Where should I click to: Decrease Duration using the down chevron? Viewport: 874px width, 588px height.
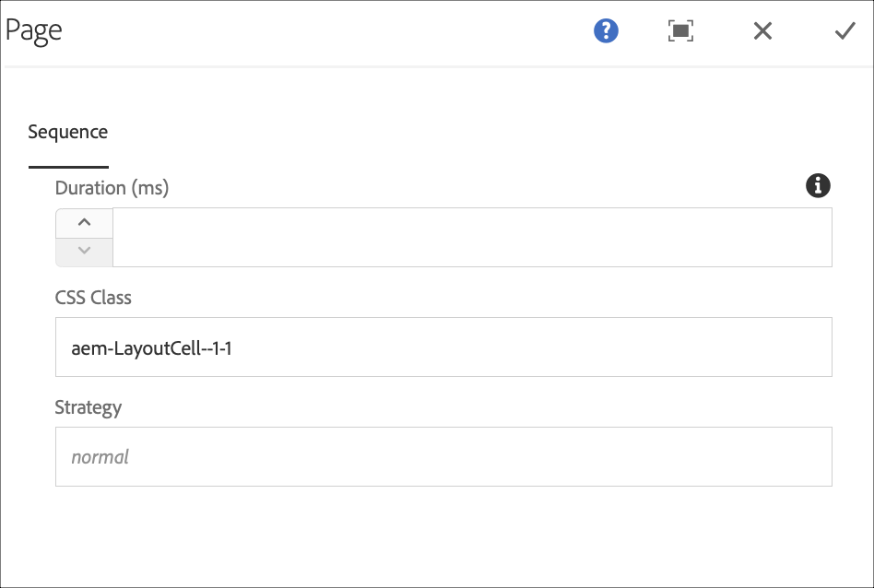pyautogui.click(x=84, y=252)
